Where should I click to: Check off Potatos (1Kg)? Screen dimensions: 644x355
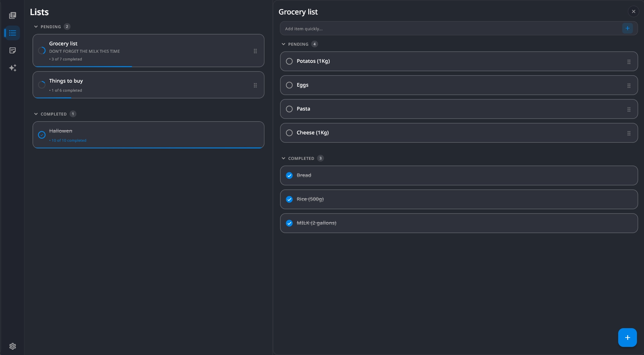point(289,61)
